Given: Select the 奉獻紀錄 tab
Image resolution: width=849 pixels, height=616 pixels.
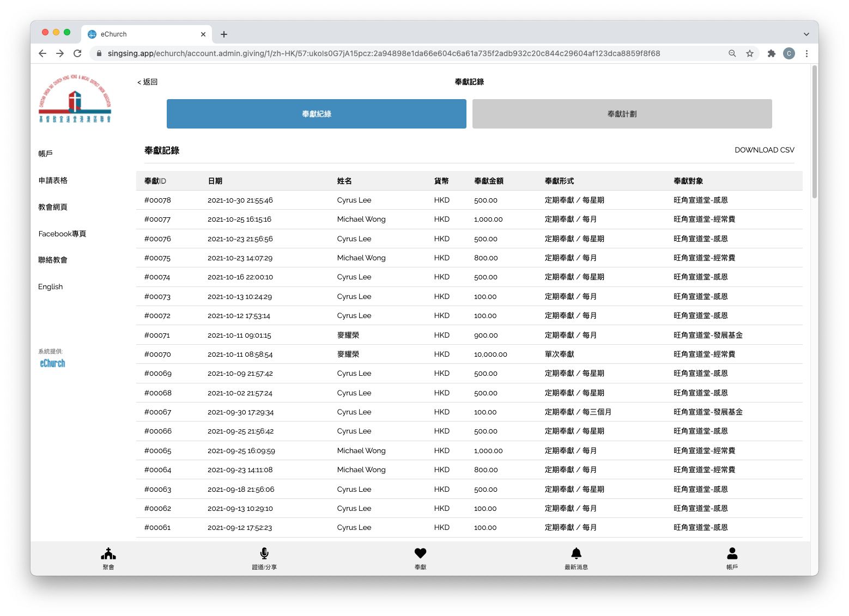Looking at the screenshot, I should coord(316,114).
